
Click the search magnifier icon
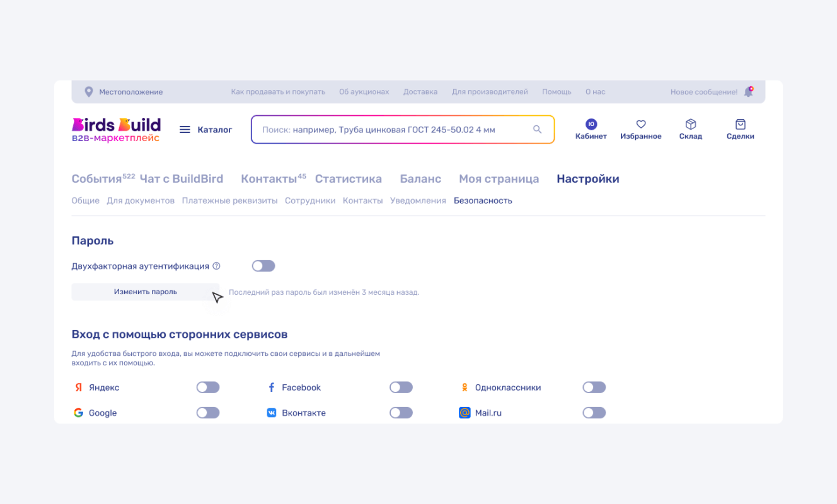[537, 129]
